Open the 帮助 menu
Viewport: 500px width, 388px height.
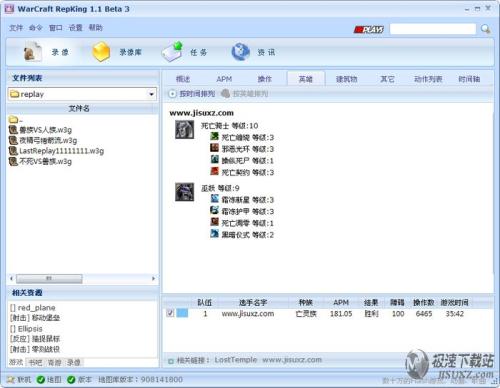pos(96,27)
